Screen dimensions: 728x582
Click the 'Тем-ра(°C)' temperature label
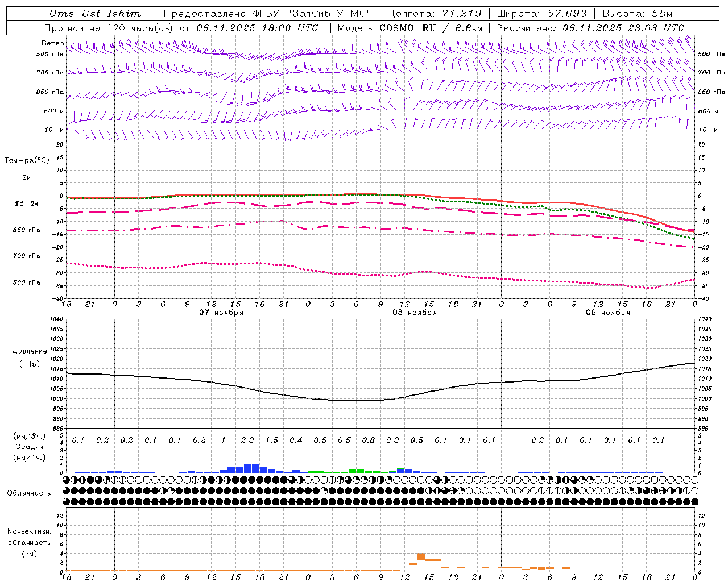pos(27,161)
